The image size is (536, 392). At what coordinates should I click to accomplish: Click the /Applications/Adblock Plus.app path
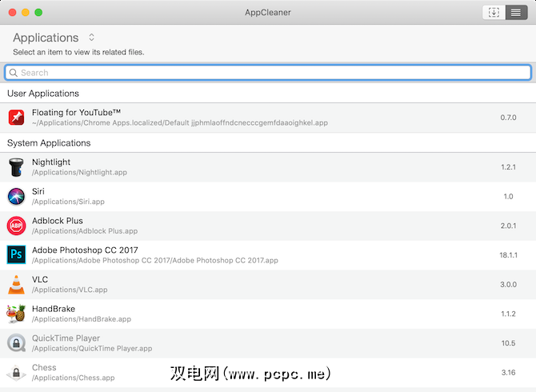coord(85,231)
